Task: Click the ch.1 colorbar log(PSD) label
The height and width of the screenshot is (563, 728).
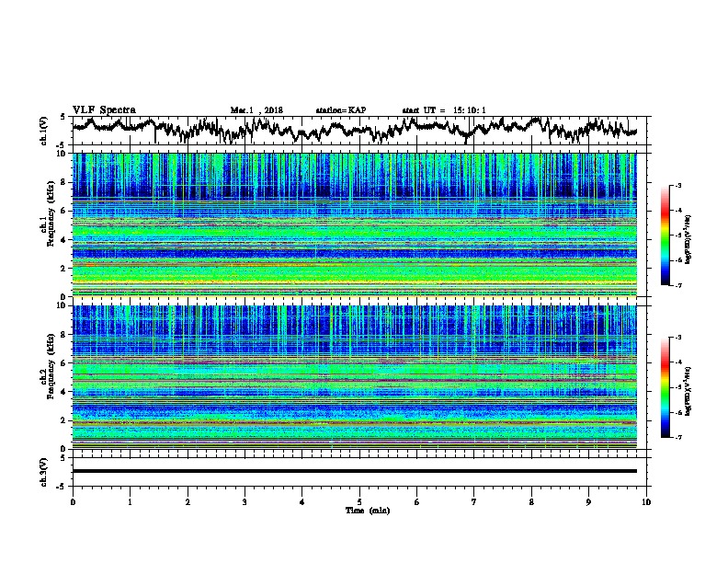Action: click(688, 239)
